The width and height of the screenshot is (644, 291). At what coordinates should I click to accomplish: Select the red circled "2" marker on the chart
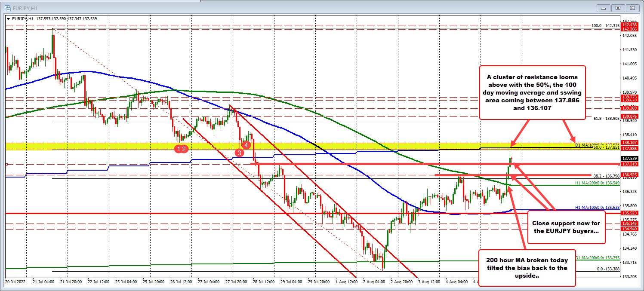tap(185, 149)
